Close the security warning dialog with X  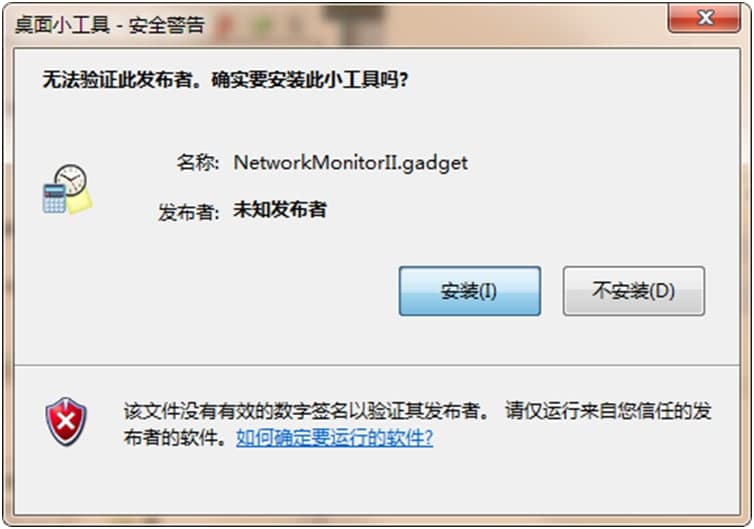coord(704,18)
